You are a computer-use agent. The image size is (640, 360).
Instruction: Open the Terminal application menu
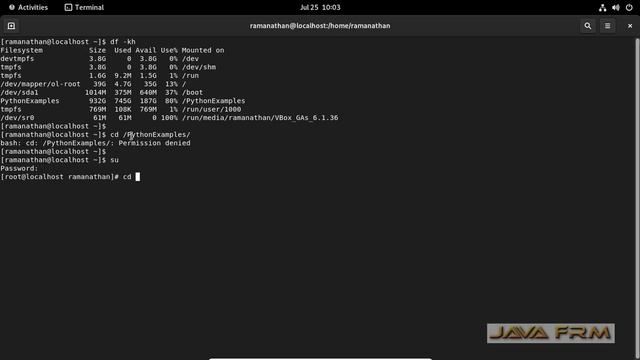click(x=84, y=7)
